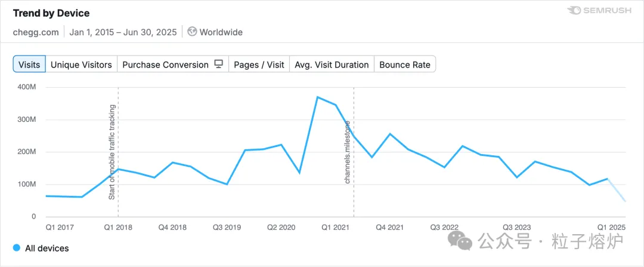Screen dimensions: 644x267
Task: Click the peak data point near 370M
Action: point(317,97)
